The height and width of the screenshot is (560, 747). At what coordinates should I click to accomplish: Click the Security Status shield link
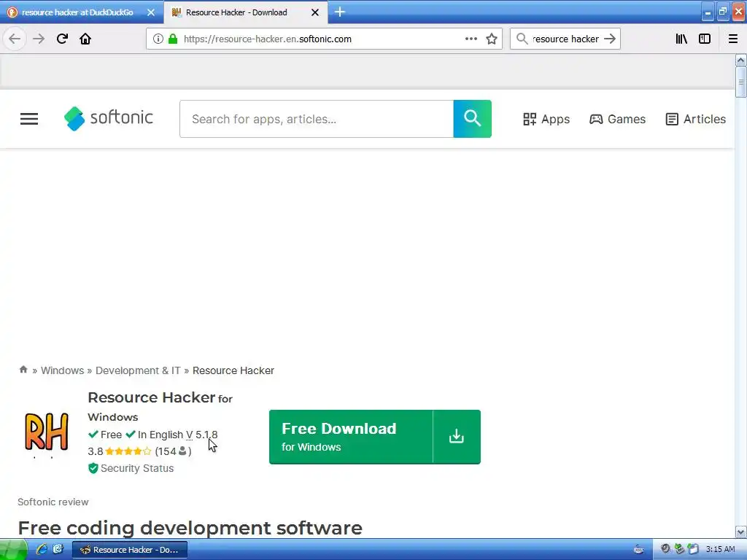coord(131,468)
